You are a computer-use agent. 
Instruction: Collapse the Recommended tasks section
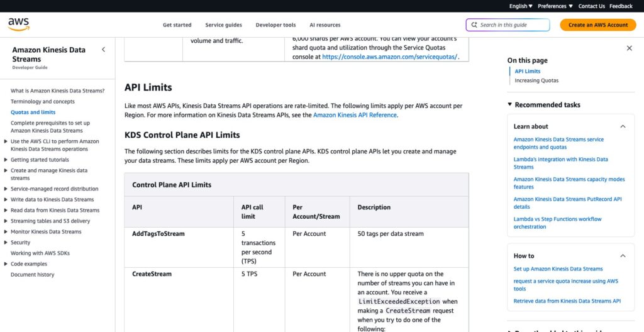(x=509, y=105)
